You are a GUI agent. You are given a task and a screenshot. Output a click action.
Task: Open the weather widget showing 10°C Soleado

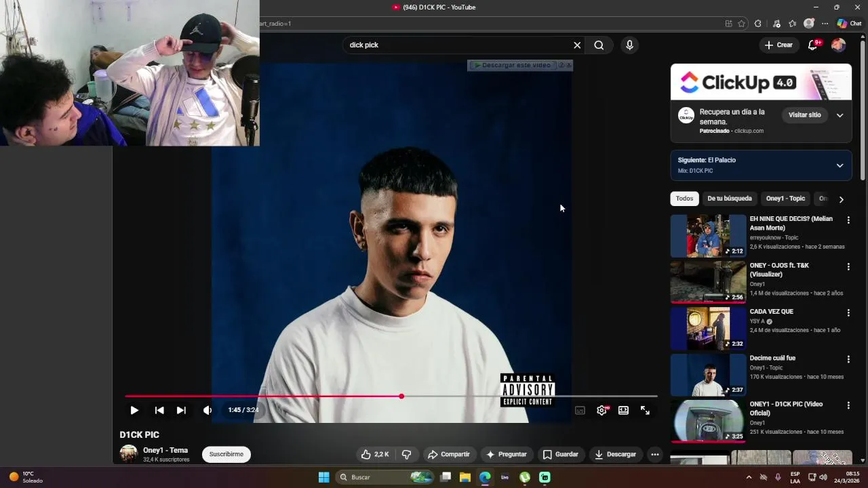26,477
